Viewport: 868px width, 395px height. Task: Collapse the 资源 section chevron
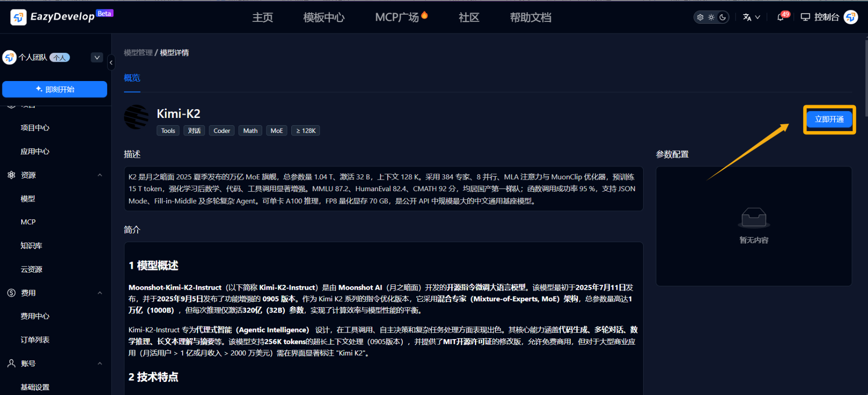tap(100, 175)
